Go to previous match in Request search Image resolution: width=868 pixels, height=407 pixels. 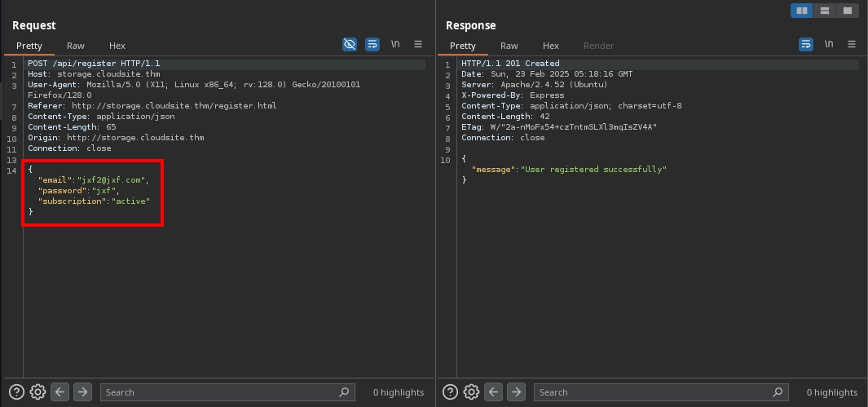pyautogui.click(x=60, y=392)
